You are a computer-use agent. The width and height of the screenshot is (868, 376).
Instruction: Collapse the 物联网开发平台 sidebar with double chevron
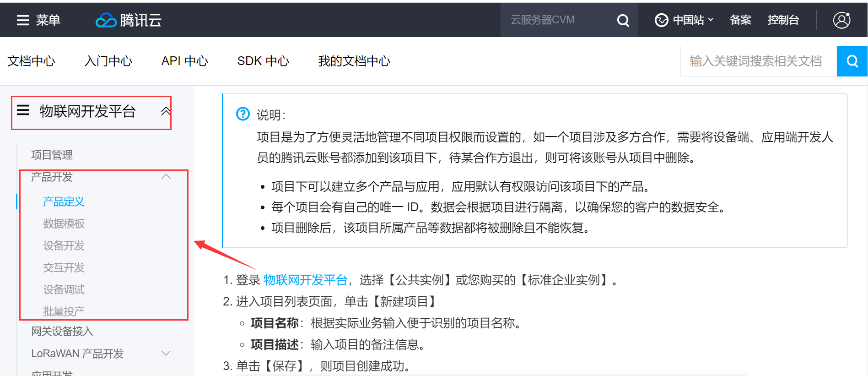click(x=166, y=111)
